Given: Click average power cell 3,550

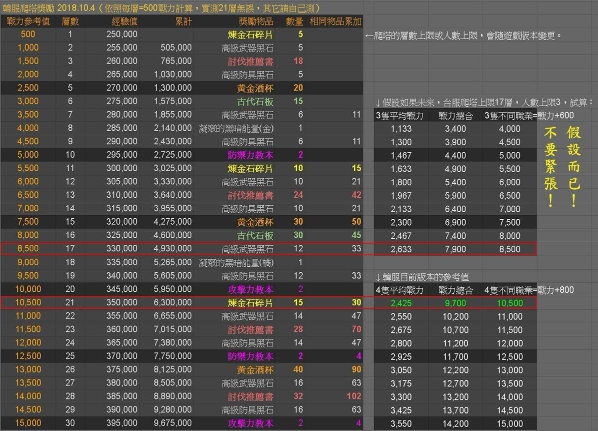Looking at the screenshot, I should [x=401, y=424].
